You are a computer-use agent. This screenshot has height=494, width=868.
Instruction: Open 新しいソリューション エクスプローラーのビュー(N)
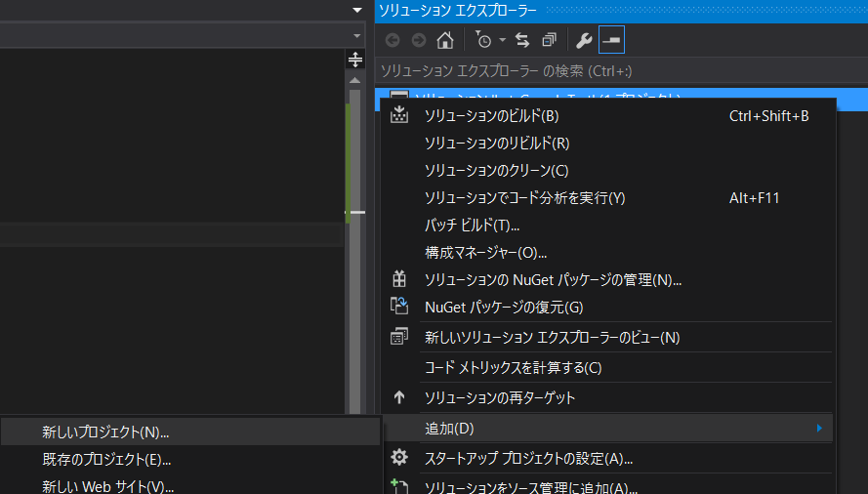pos(607,337)
